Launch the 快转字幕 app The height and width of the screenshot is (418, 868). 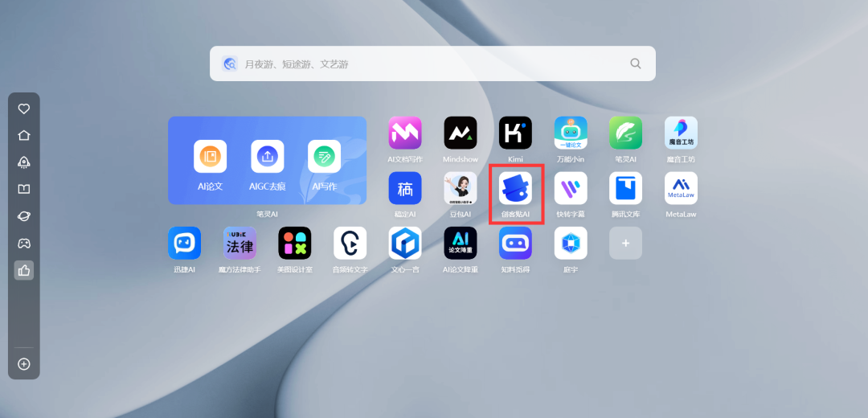571,188
